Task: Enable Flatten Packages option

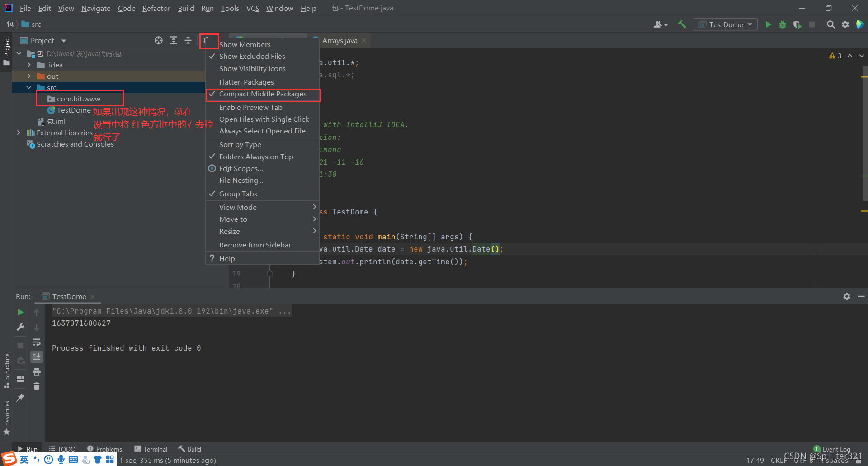Action: pos(263,82)
